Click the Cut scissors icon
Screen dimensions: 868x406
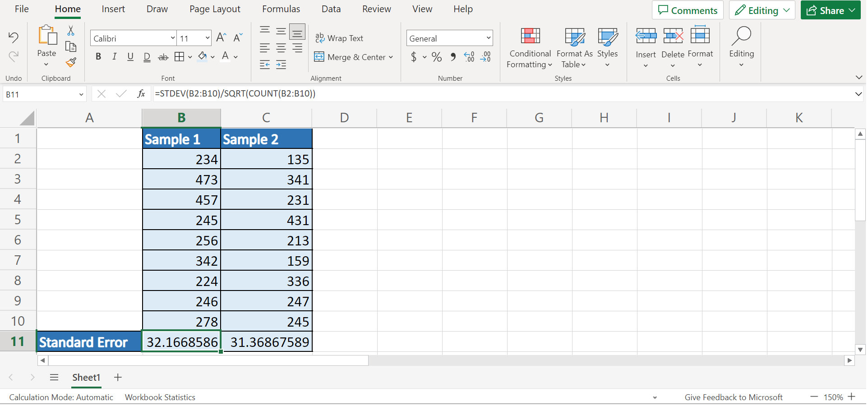[71, 31]
